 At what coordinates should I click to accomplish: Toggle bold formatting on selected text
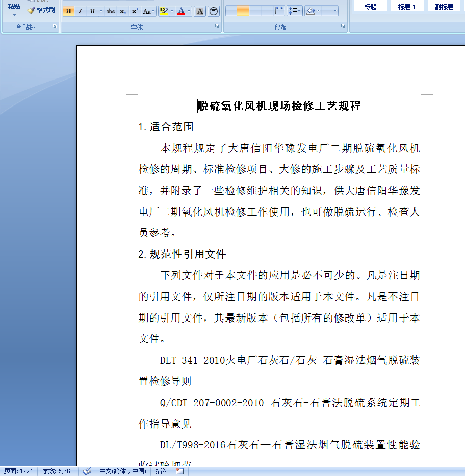pos(68,11)
